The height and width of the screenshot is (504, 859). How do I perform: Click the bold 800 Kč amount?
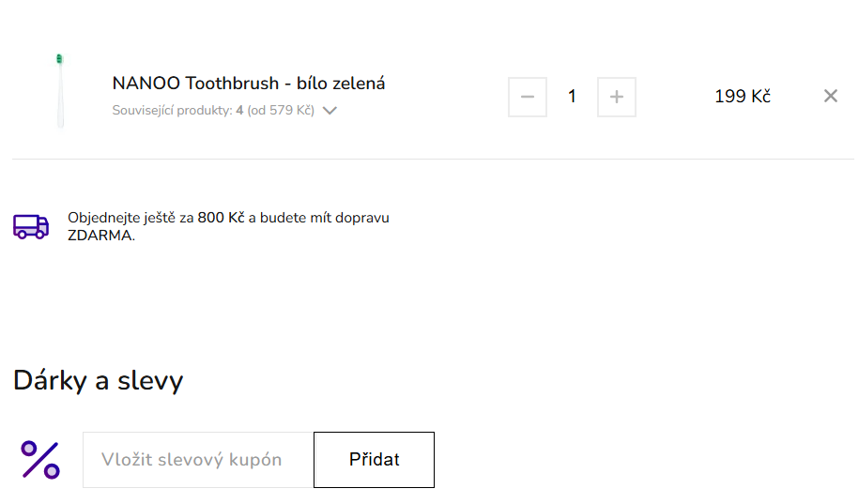click(221, 218)
